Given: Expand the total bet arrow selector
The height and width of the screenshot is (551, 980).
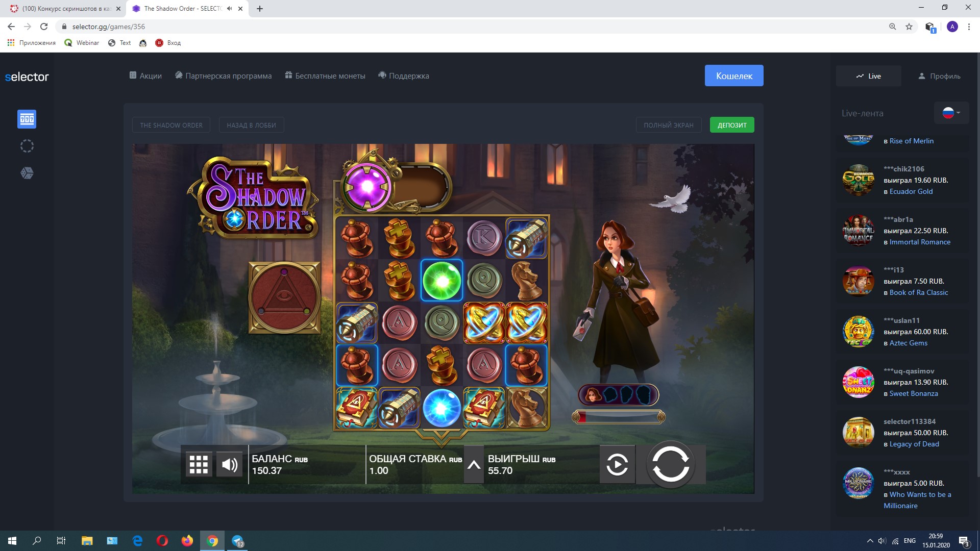Looking at the screenshot, I should point(474,464).
